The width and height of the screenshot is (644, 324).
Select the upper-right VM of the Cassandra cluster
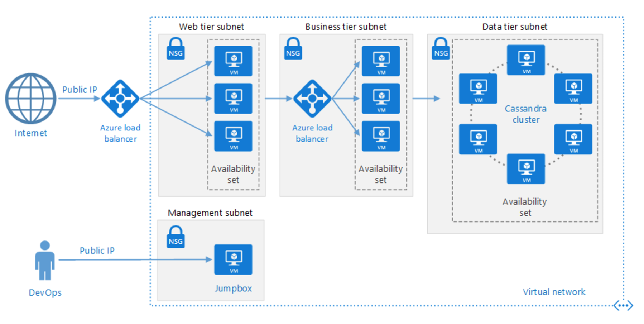[x=573, y=89]
